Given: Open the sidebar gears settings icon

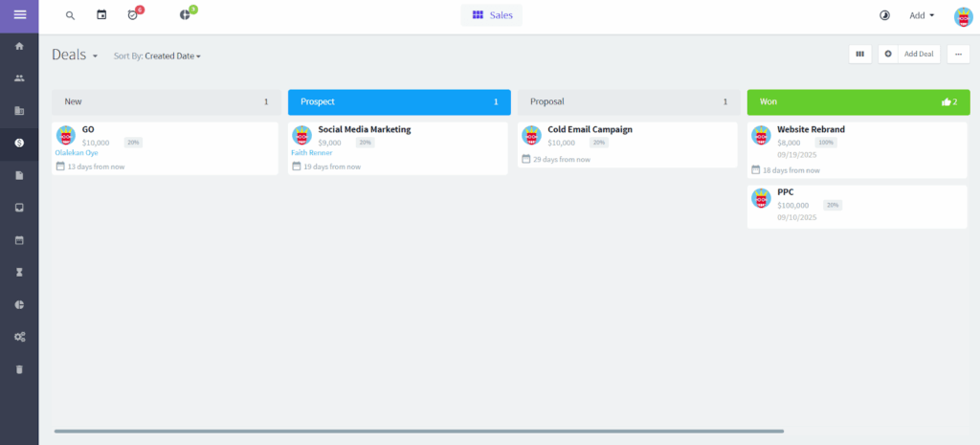Looking at the screenshot, I should pos(19,337).
